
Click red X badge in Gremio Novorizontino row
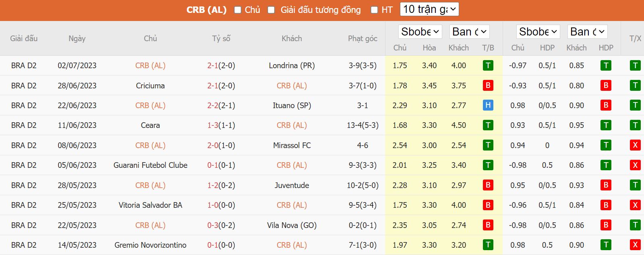635,245
